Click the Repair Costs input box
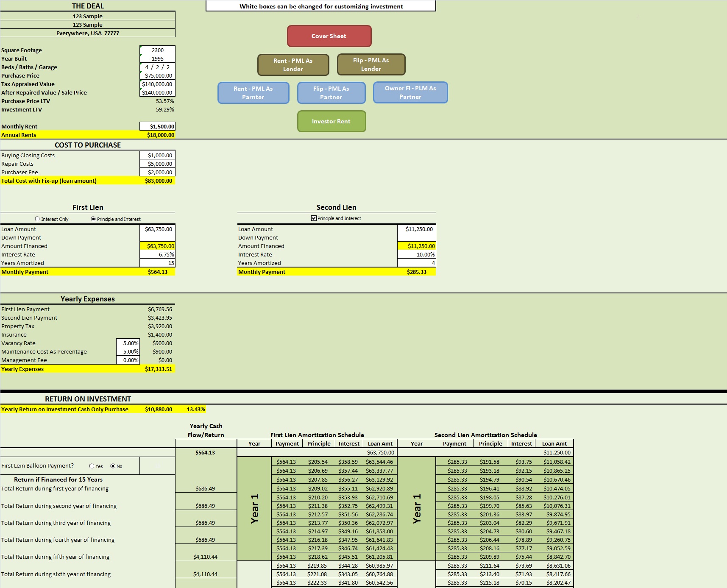This screenshot has height=588, width=727. (157, 164)
